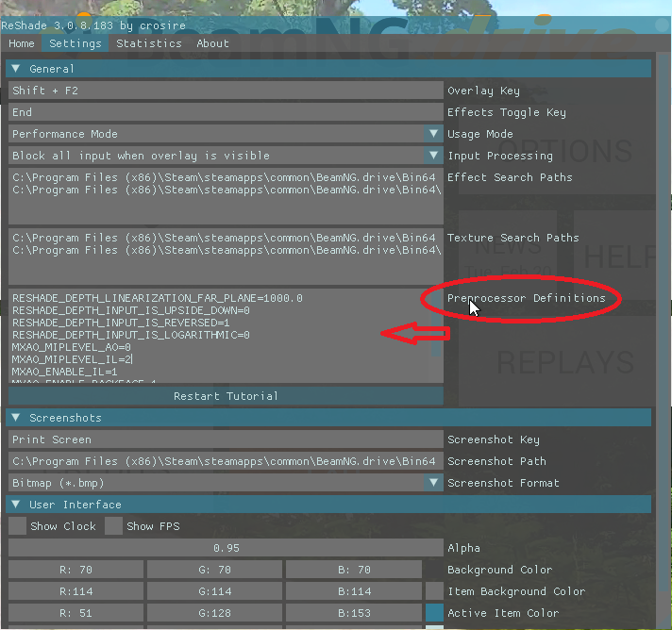This screenshot has width=672, height=630.
Task: Enable the Show Clock checkbox
Action: pos(18,526)
